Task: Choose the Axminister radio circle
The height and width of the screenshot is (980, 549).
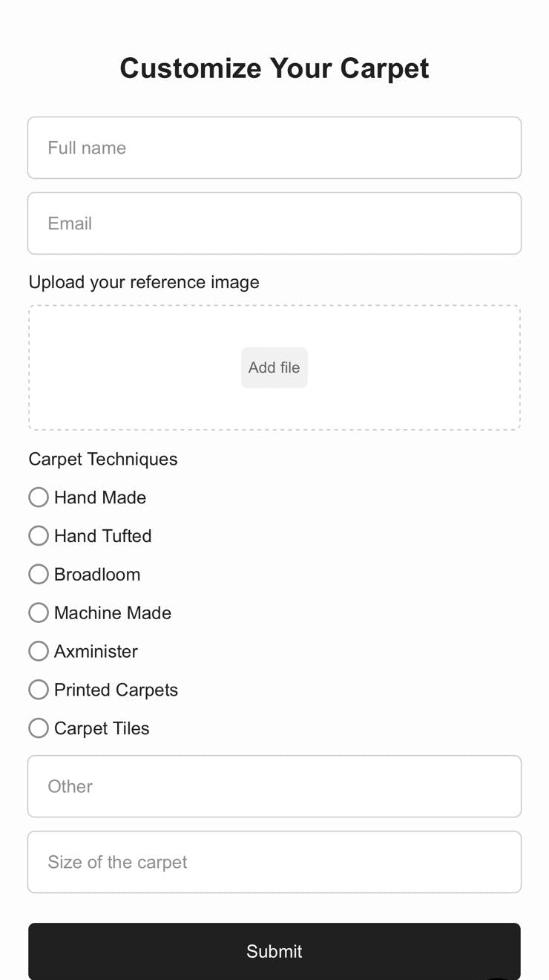Action: click(x=39, y=652)
